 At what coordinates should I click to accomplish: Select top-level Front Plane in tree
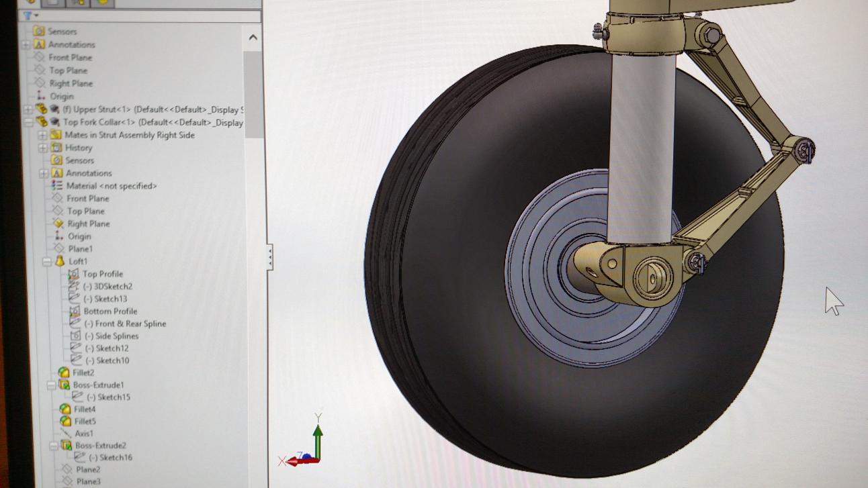70,57
